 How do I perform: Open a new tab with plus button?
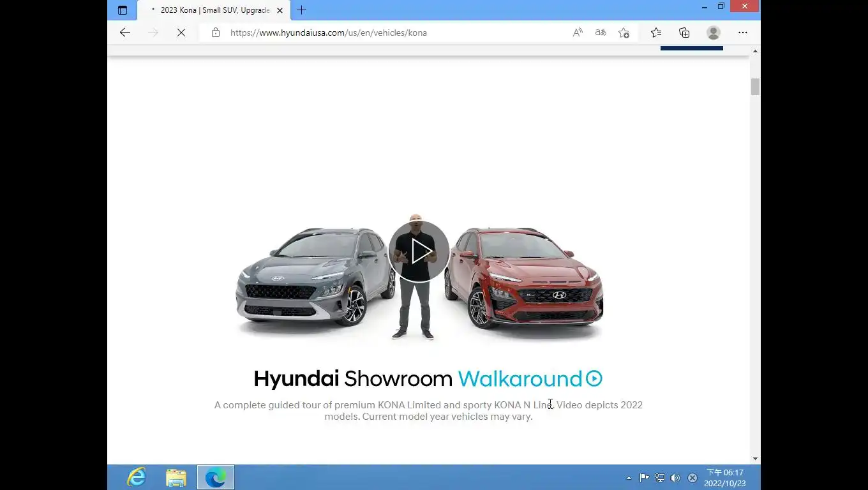click(x=301, y=10)
